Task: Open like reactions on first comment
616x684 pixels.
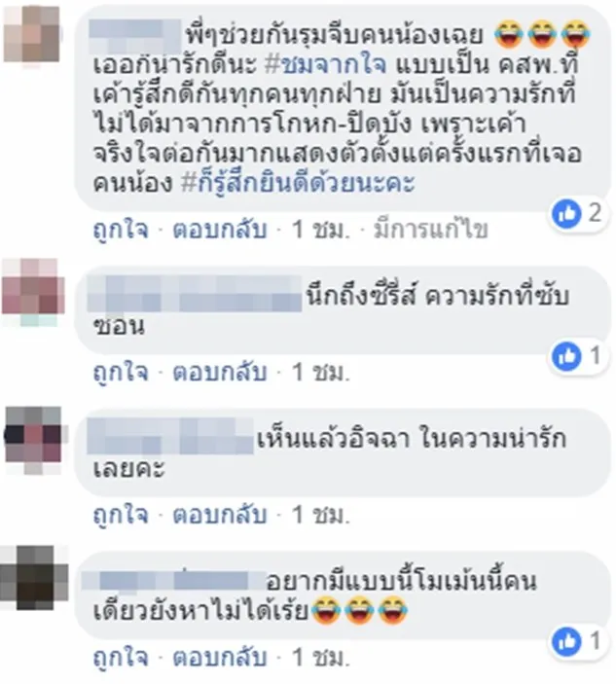Action: [x=578, y=213]
